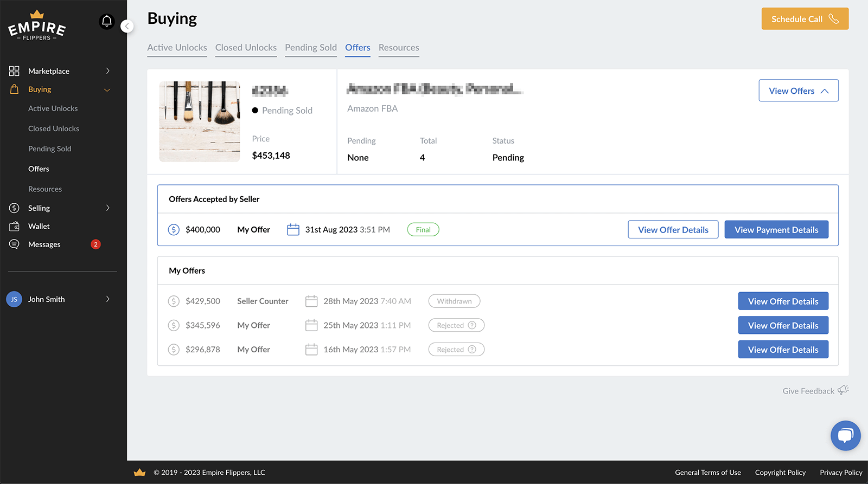Click the makeup brushes listing thumbnail
This screenshot has width=868, height=484.
(200, 121)
